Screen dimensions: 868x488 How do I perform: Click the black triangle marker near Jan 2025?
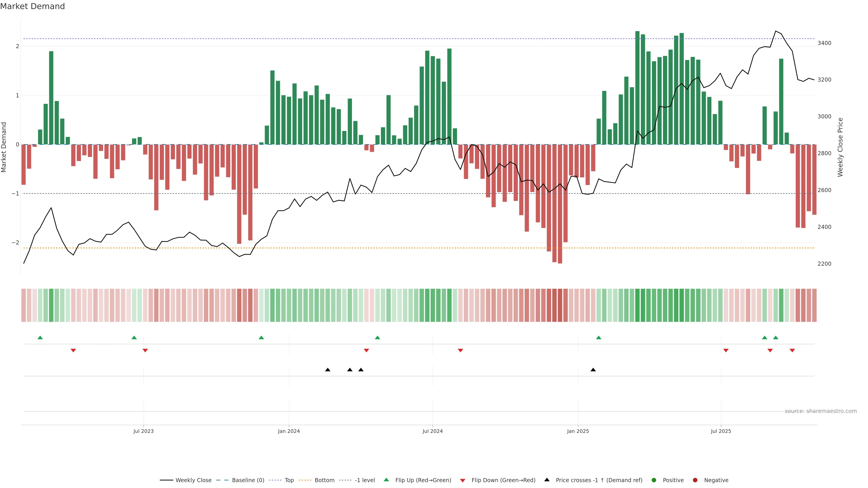(x=593, y=370)
